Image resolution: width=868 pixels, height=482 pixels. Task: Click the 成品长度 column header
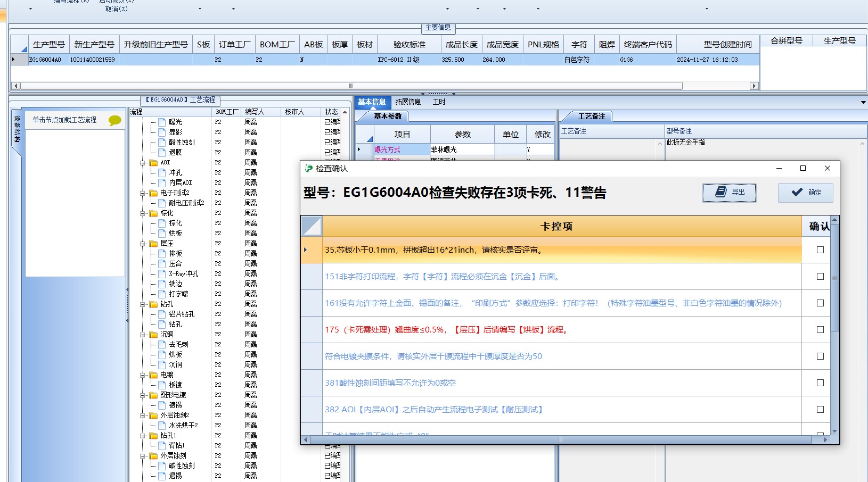pyautogui.click(x=462, y=45)
